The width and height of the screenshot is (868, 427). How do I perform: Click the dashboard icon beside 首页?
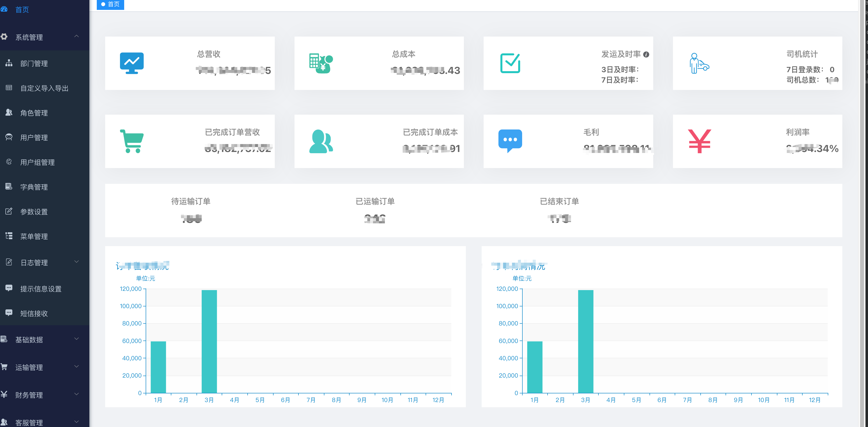point(4,9)
